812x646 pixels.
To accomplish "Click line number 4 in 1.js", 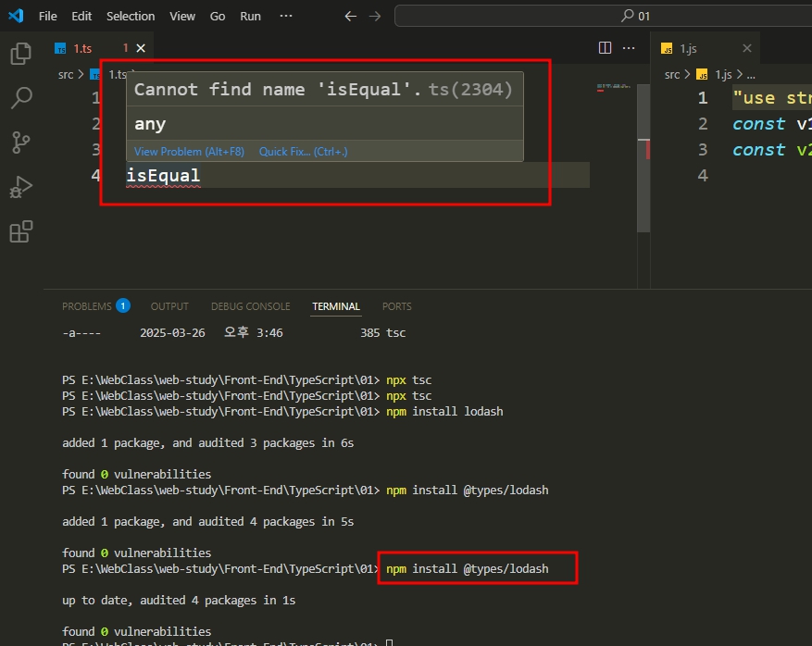I will click(x=702, y=176).
